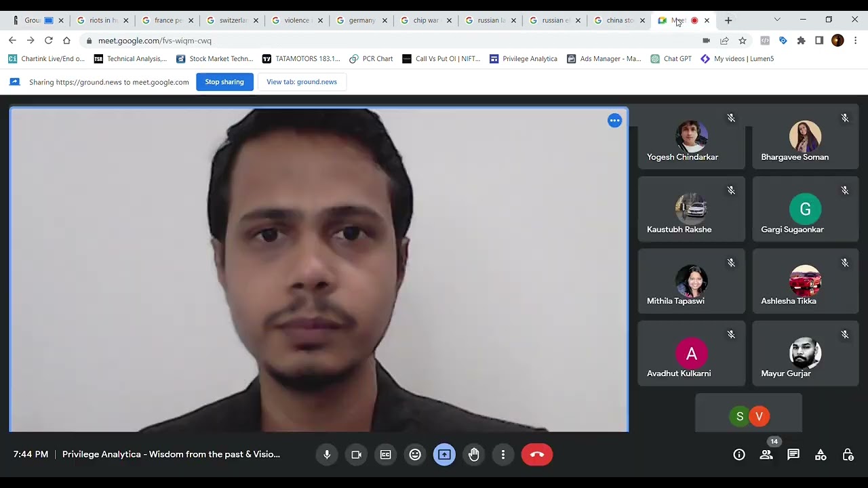Select Gargi Sugaonkar participant tile
This screenshot has width=868, height=488.
point(805,209)
